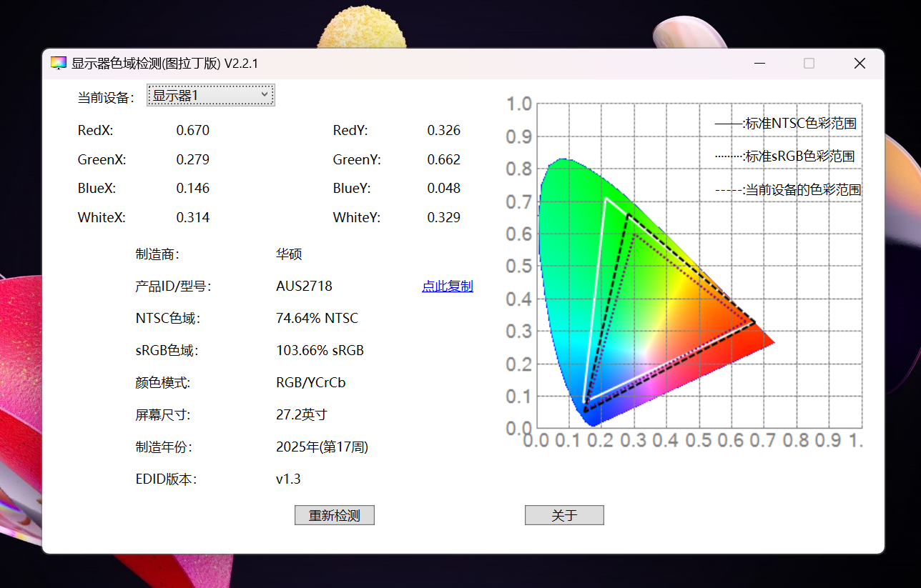921x588 pixels.
Task: Click the screen size 27.2英寸
Action: click(301, 415)
